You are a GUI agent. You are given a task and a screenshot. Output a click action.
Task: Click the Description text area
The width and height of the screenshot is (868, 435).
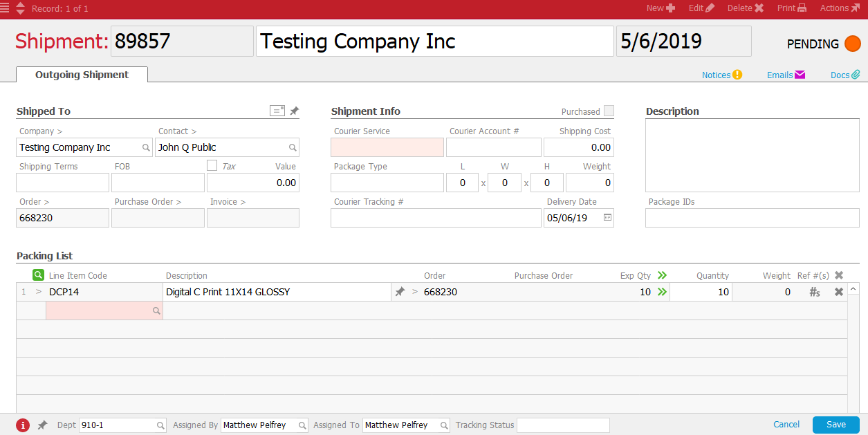coord(752,156)
